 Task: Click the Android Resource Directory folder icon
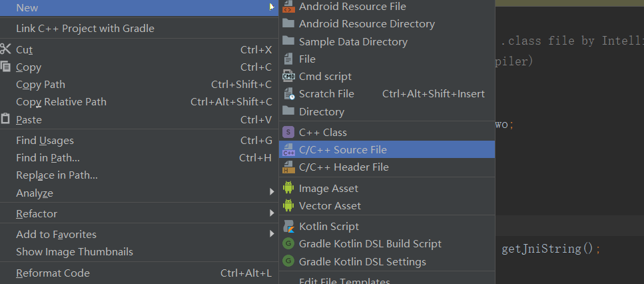pyautogui.click(x=289, y=24)
